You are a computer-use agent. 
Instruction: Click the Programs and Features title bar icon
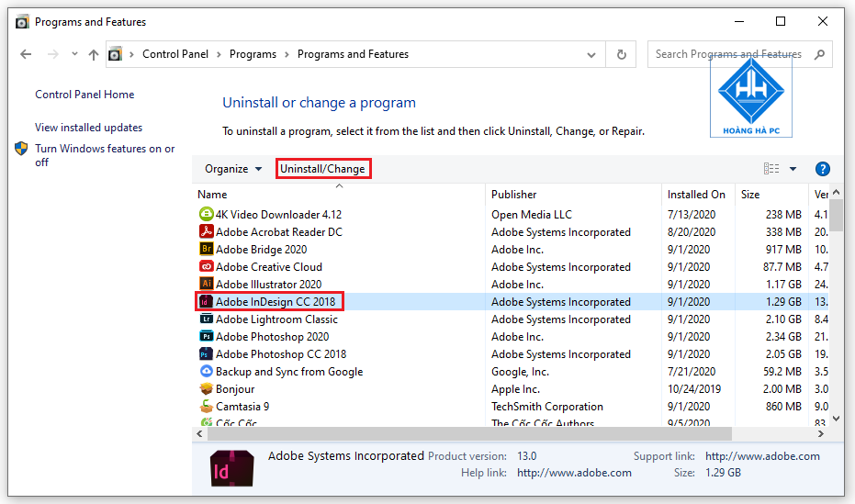click(x=22, y=22)
